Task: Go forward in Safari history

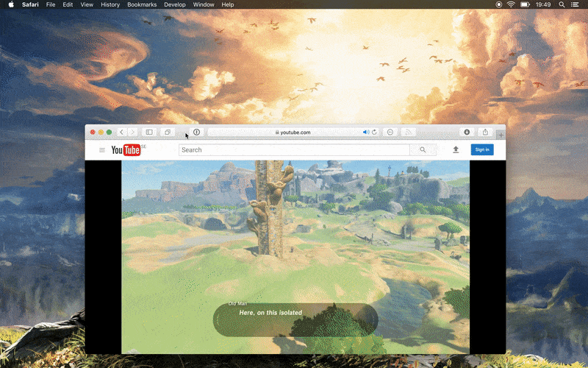Action: (132, 132)
